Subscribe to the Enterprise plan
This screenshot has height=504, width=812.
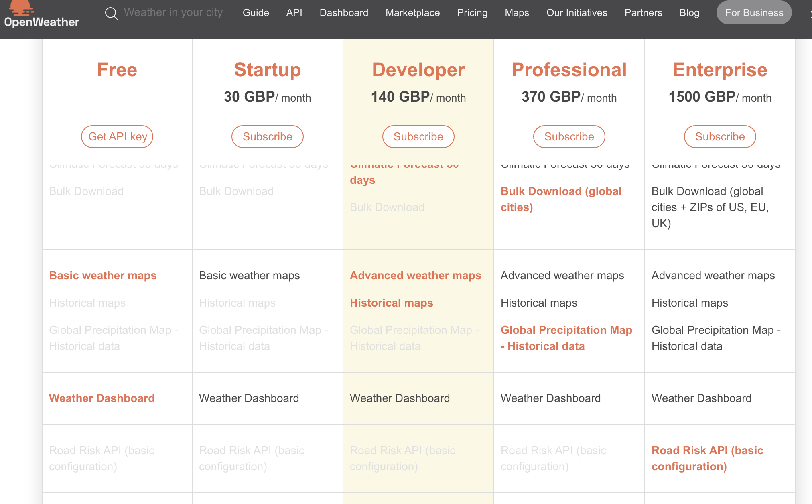(720, 137)
